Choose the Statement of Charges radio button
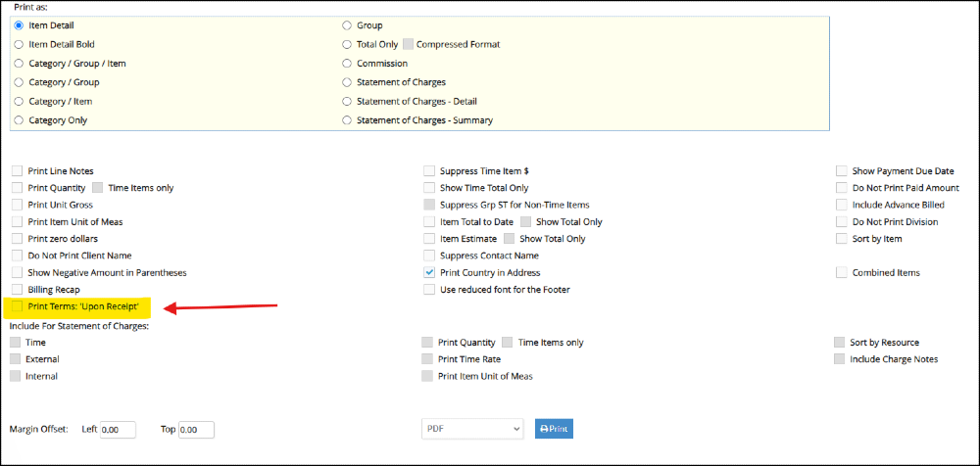This screenshot has width=980, height=466. pyautogui.click(x=347, y=82)
